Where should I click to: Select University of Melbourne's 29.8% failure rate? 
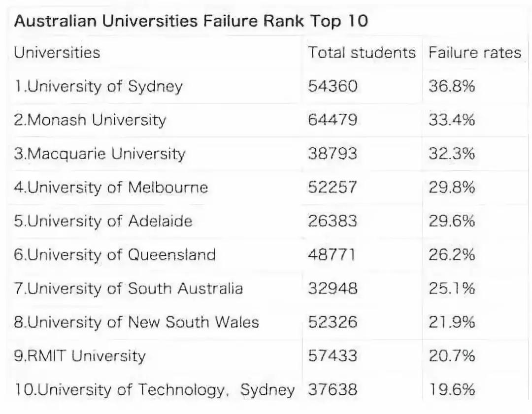(x=452, y=187)
